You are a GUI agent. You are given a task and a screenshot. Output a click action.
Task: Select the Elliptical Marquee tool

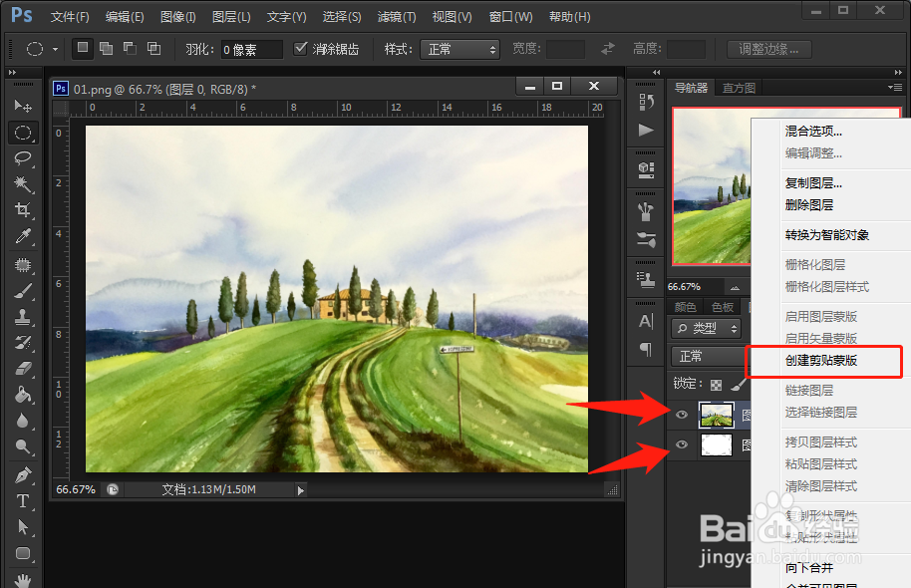[x=23, y=133]
